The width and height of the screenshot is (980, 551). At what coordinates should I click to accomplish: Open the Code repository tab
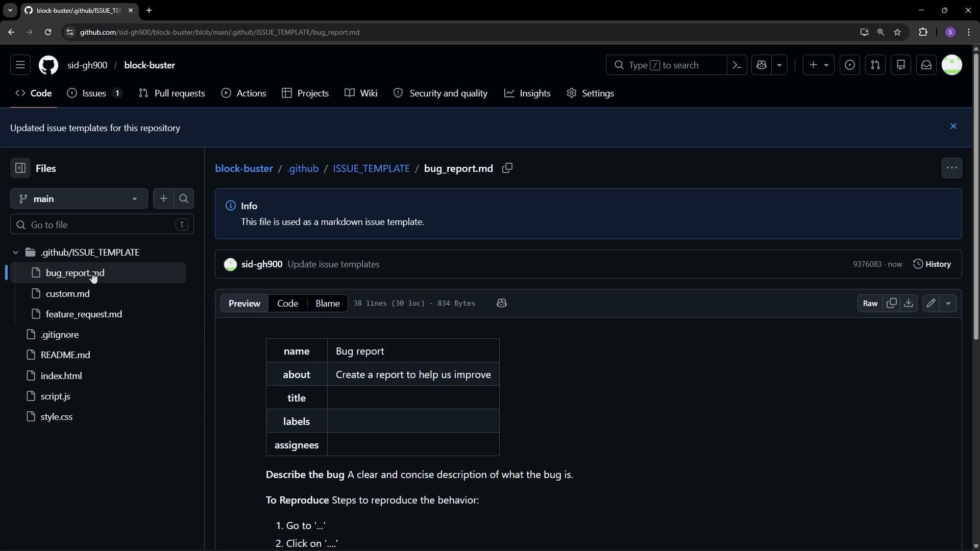point(34,93)
